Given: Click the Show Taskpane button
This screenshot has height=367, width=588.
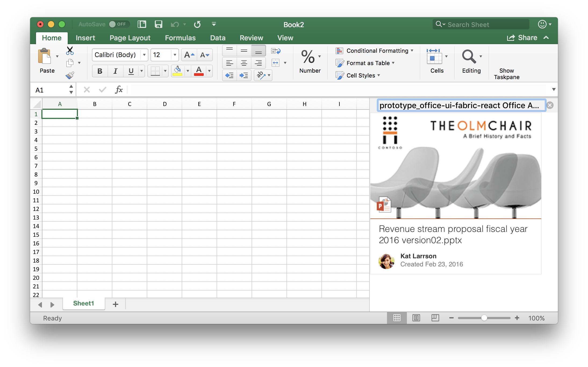Looking at the screenshot, I should (x=507, y=74).
